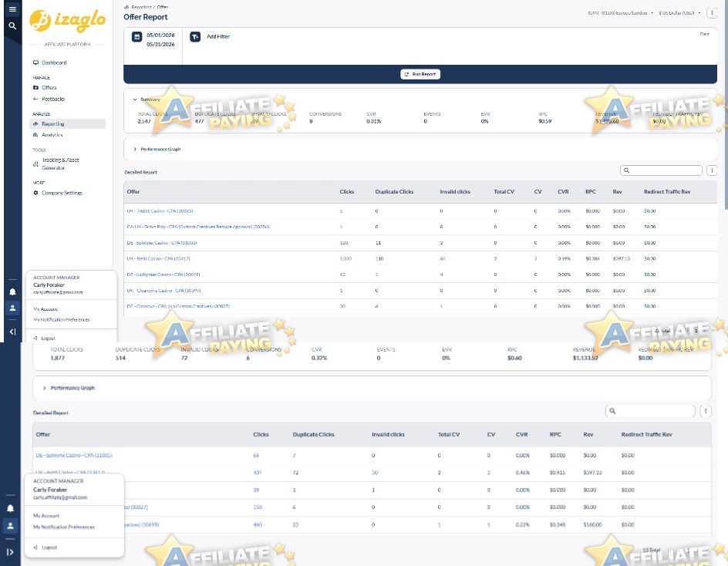Open the US Dollar currency dropdown

coord(679,13)
